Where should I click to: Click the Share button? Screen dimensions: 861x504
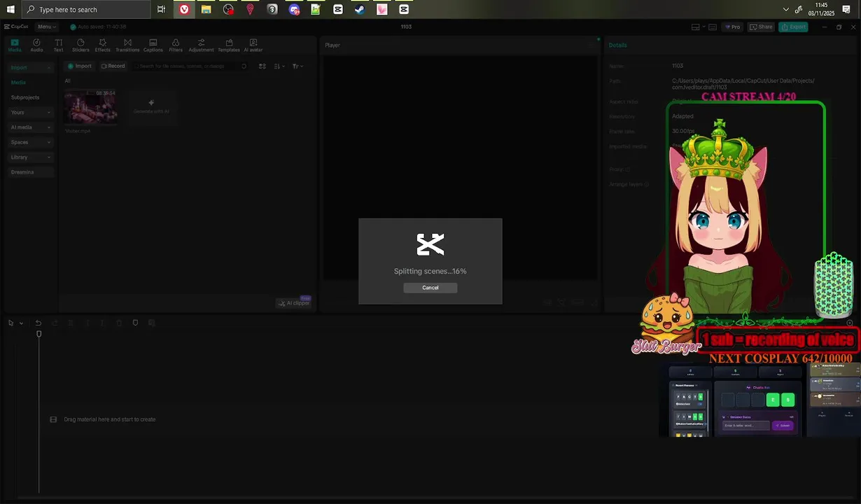click(761, 27)
